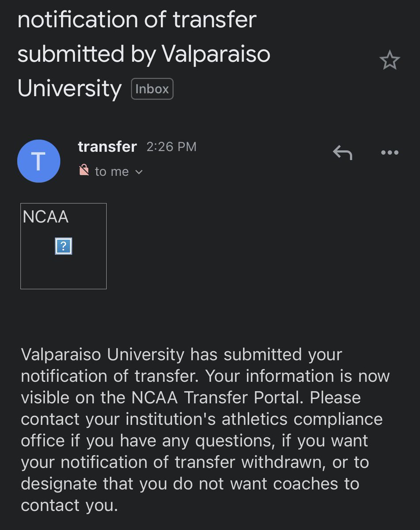The width and height of the screenshot is (420, 530).
Task: Tap the red unlocked padlock icon
Action: [84, 170]
